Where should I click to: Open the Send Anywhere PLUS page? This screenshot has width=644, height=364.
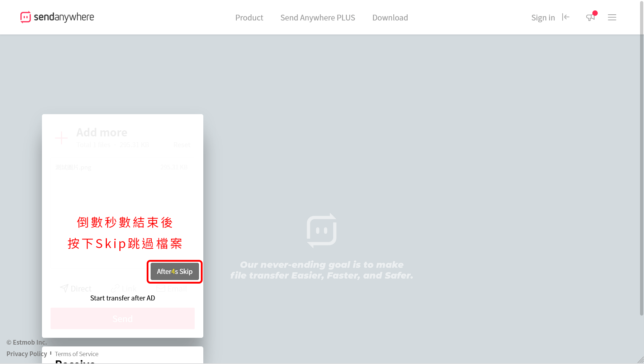(317, 18)
